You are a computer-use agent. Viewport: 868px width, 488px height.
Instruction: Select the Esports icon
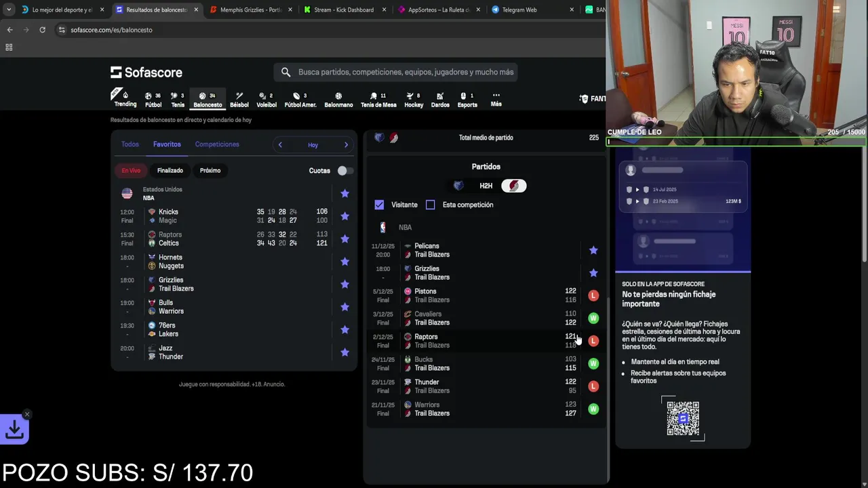467,99
